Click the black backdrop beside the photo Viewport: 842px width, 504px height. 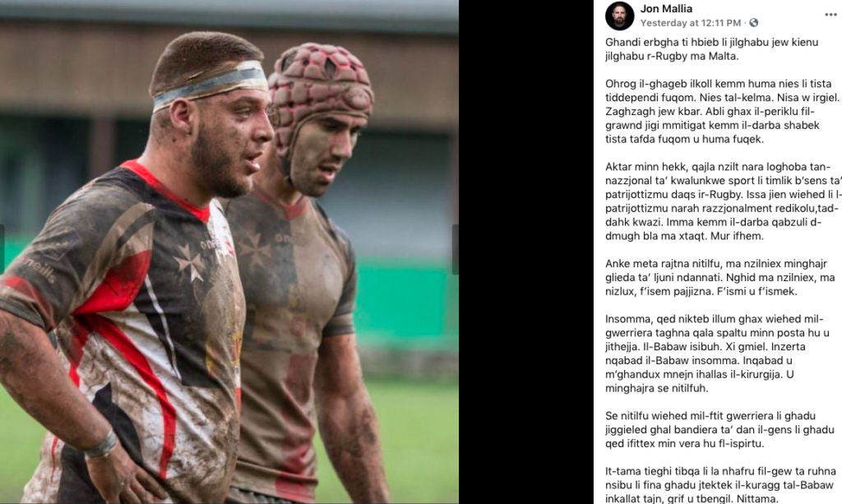pos(526,252)
